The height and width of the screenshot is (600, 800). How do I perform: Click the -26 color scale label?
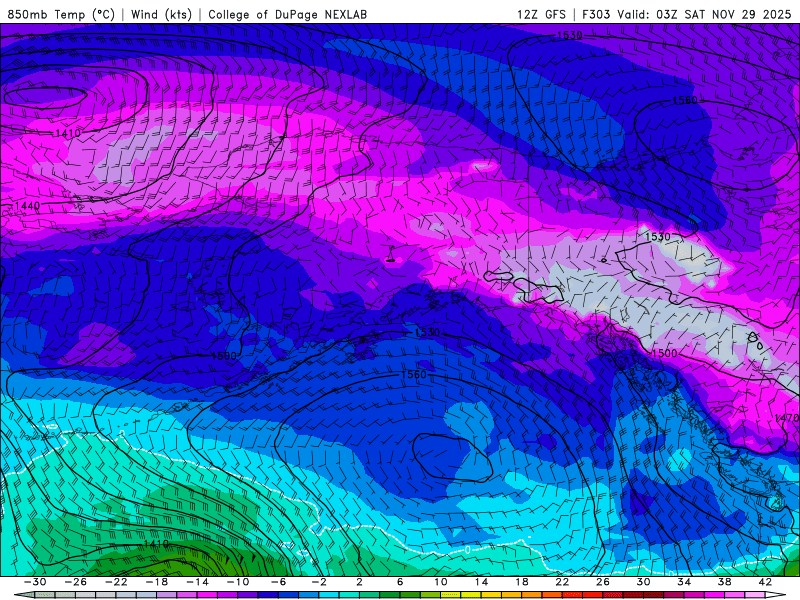point(76,582)
